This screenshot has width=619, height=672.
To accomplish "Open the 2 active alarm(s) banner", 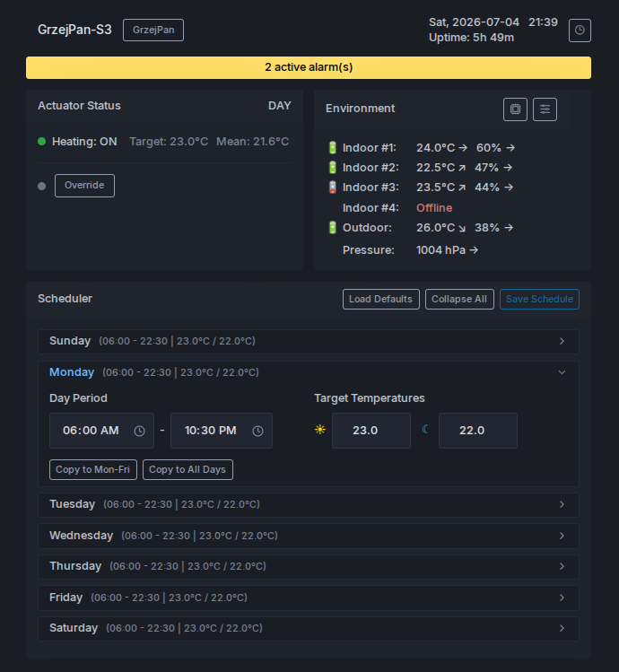I will (x=309, y=67).
